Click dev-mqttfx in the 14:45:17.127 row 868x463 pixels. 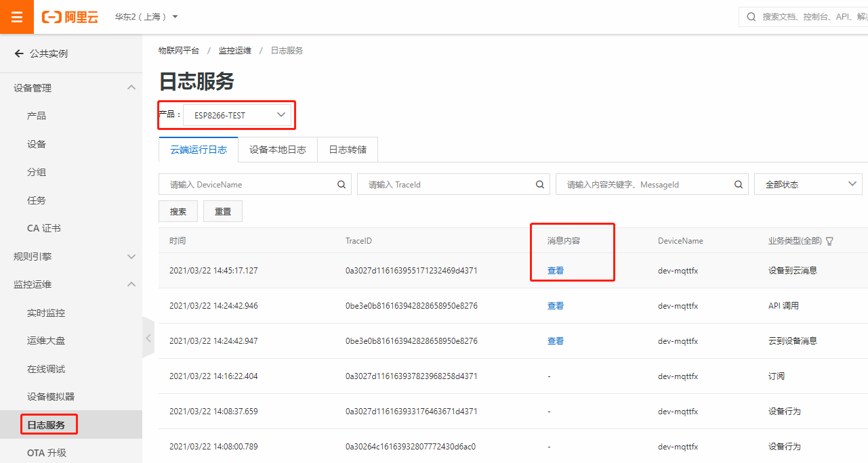(678, 270)
